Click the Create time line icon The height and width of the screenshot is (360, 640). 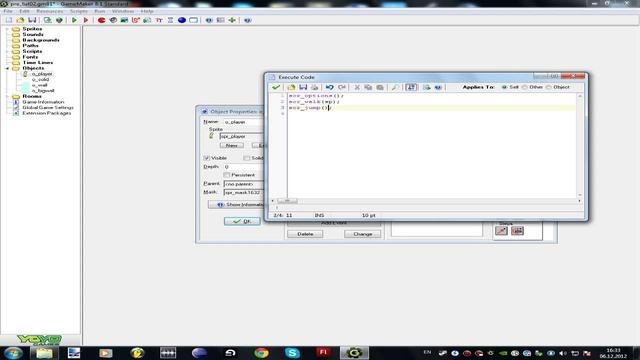coord(170,20)
